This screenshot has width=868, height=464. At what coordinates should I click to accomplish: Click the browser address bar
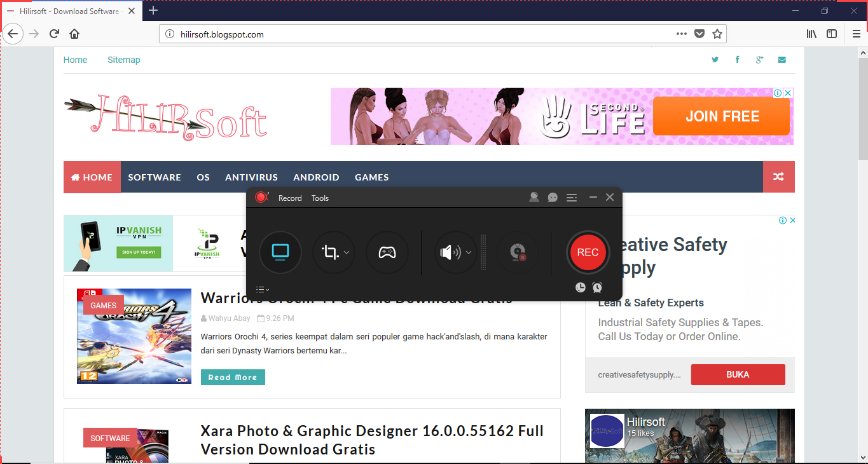[x=382, y=34]
